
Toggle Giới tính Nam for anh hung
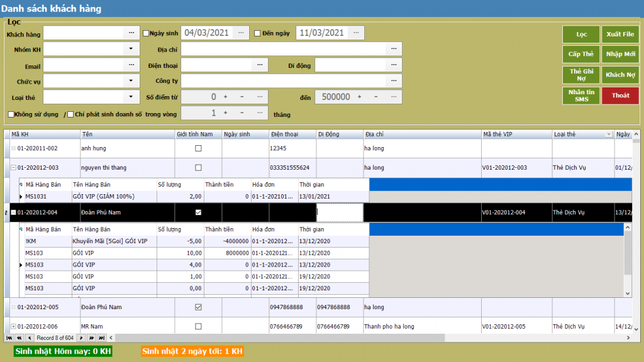click(198, 149)
